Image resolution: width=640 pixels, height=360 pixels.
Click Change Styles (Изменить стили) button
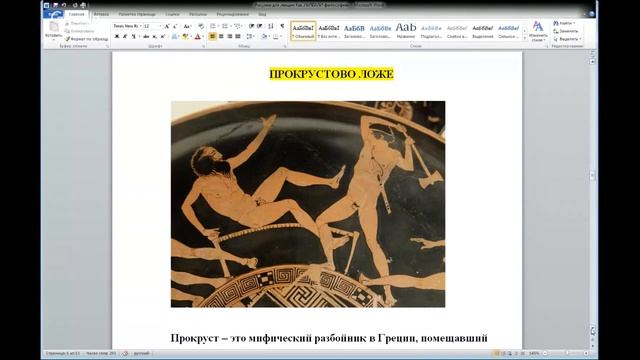538,32
